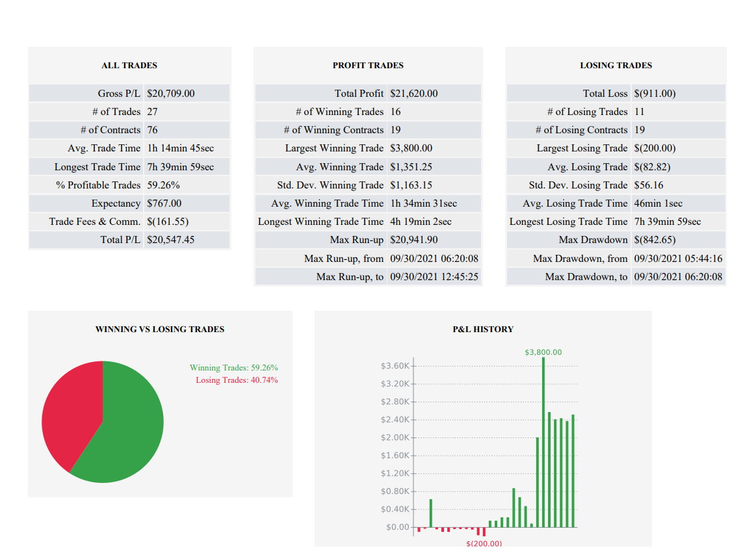Click the WINNING VS LOSING TRADES chart title
This screenshot has width=756, height=559.
click(160, 330)
